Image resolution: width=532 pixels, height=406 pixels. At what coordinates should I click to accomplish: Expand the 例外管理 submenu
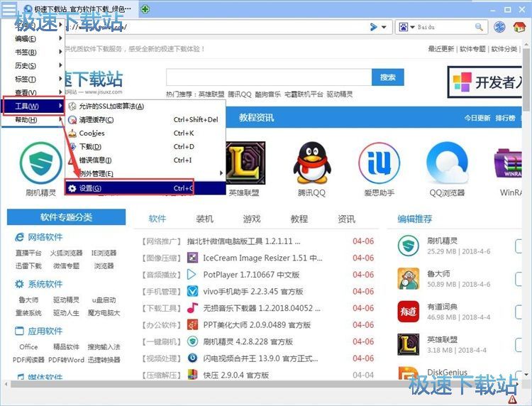point(145,174)
